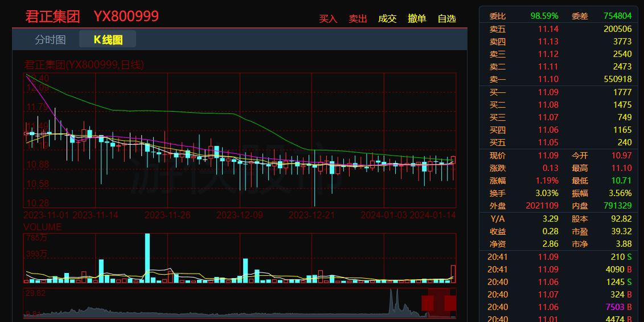Click the VOLUME indicator label
This screenshot has height=322, width=644.
pyautogui.click(x=43, y=227)
